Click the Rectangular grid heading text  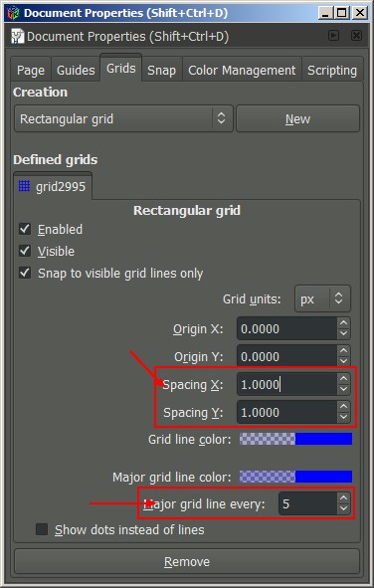(x=187, y=210)
